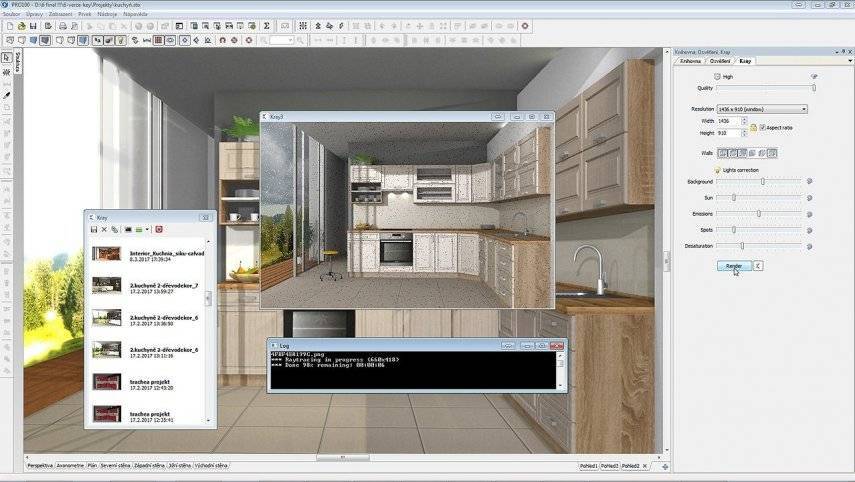Click the New document icon in main toolbar

click(9, 26)
